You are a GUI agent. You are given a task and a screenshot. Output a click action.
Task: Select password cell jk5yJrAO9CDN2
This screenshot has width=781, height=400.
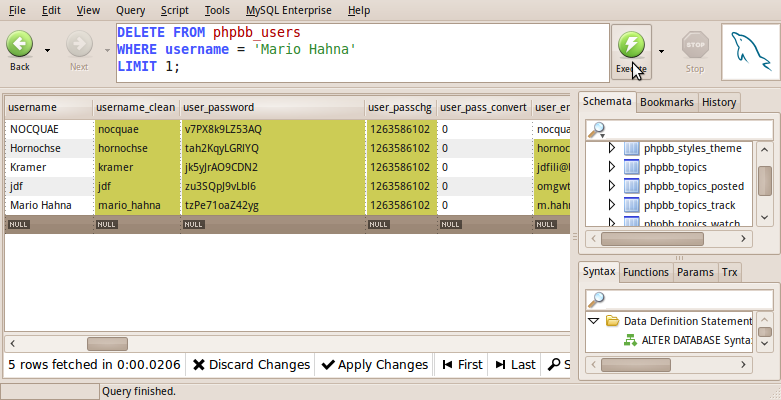tap(273, 167)
